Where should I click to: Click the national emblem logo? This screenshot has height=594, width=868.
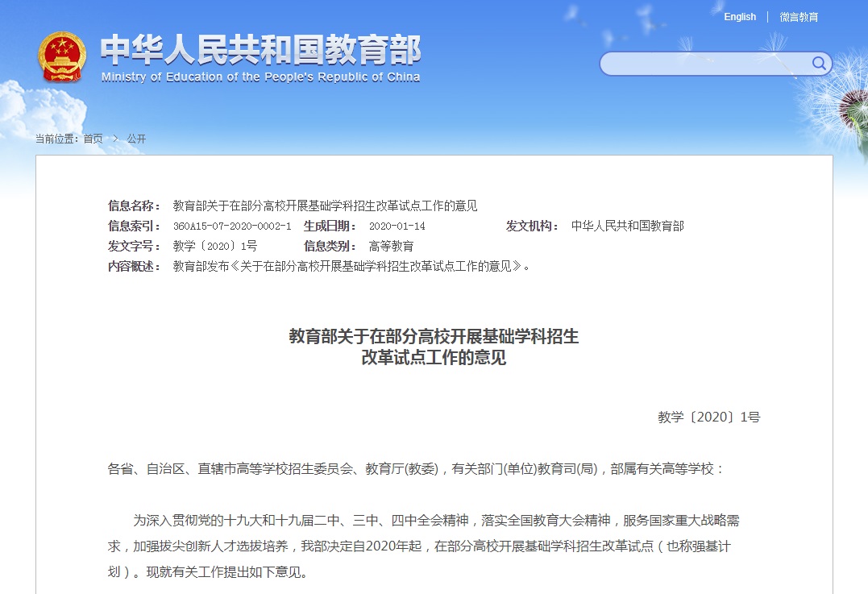[62, 57]
